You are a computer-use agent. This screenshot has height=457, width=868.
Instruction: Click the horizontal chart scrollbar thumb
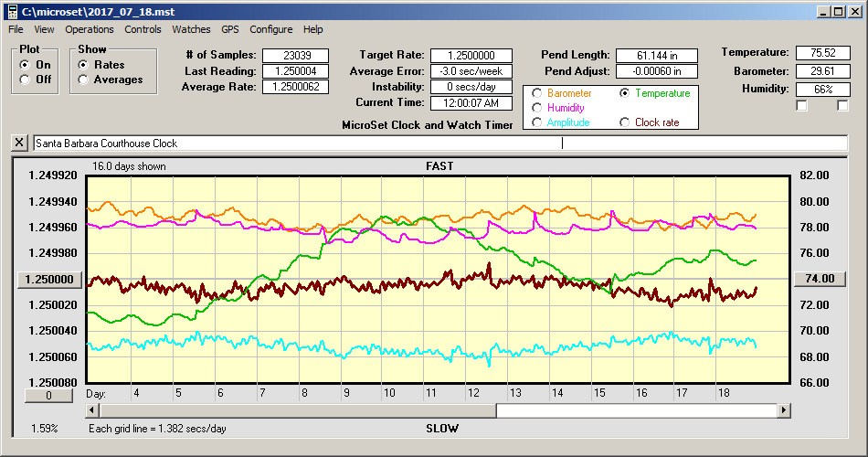pyautogui.click(x=298, y=410)
